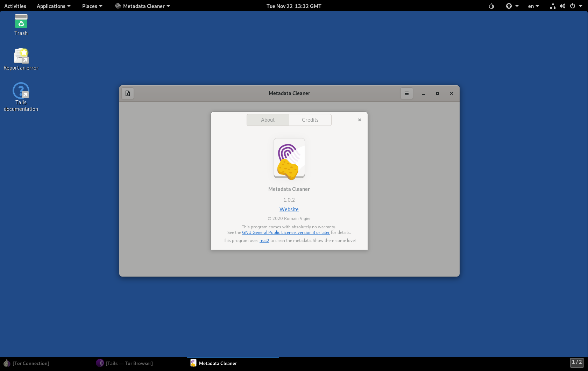Screen dimensions: 588x371
Task: Open the Website link
Action: click(x=289, y=209)
